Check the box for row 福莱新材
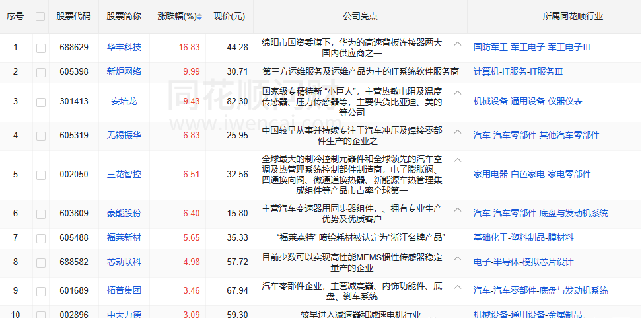Image resolution: width=644 pixels, height=318 pixels. pos(41,238)
